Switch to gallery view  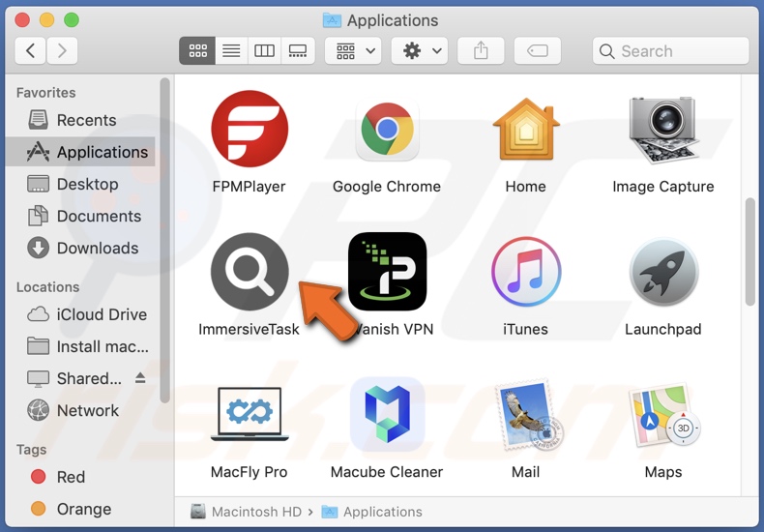(298, 50)
